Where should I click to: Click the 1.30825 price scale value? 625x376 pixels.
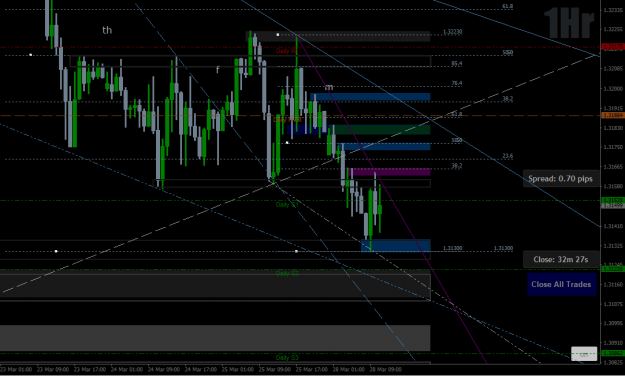613,363
